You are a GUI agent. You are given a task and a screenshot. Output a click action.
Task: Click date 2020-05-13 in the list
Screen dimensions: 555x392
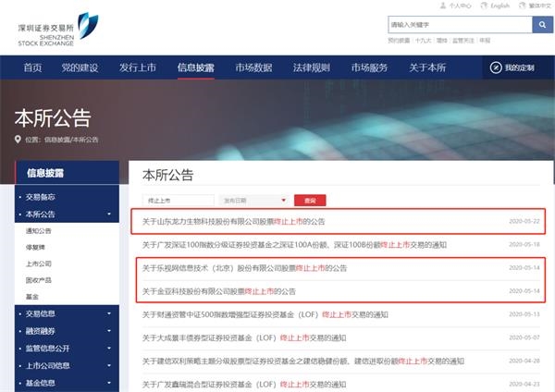point(524,314)
